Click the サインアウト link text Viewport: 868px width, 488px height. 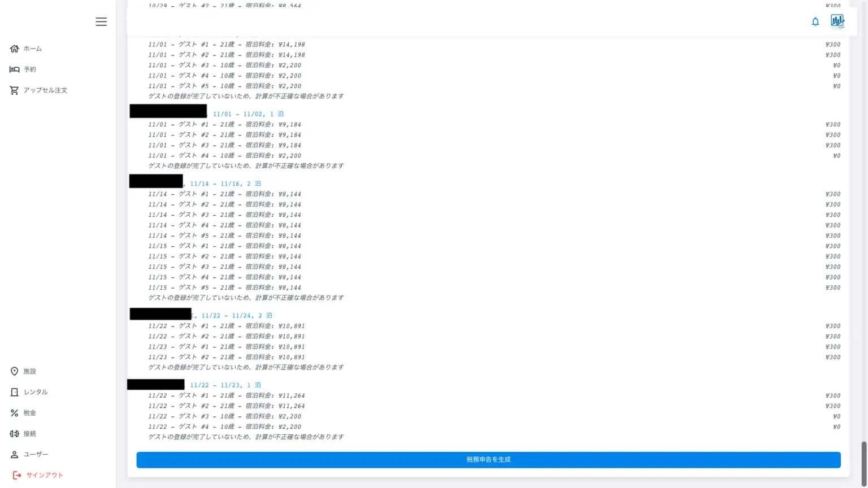click(x=45, y=475)
